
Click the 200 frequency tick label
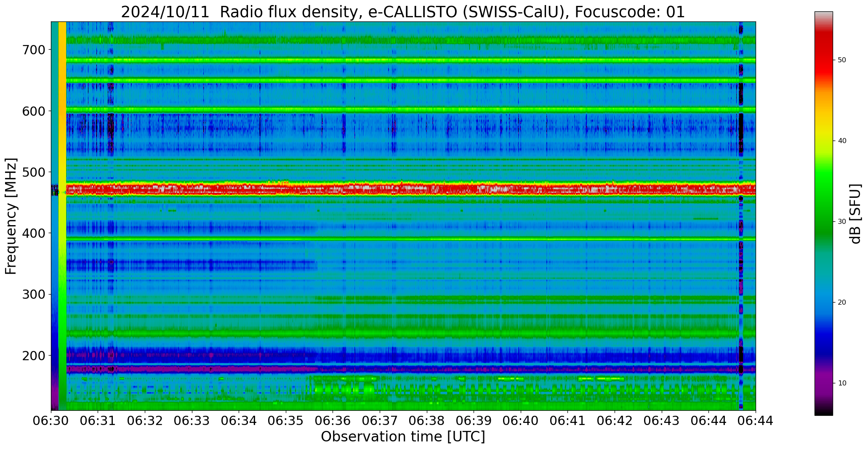point(34,355)
